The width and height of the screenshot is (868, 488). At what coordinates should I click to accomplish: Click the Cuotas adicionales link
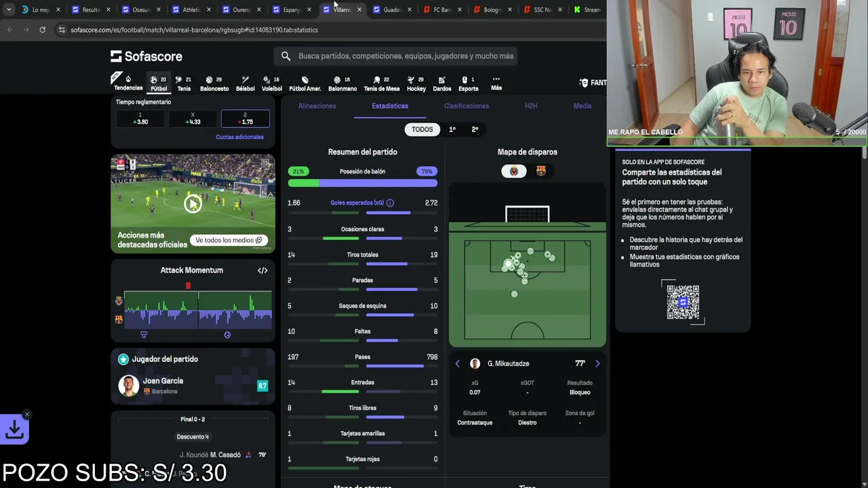[x=239, y=137]
